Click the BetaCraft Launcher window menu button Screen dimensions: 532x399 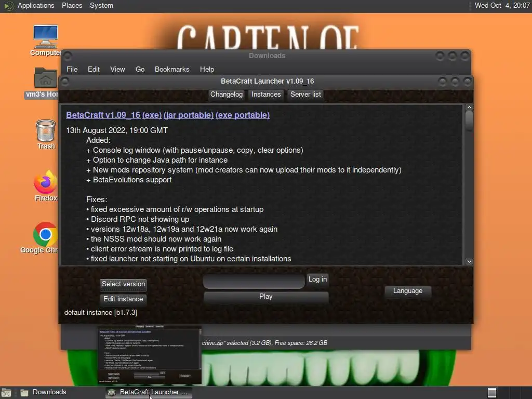click(x=65, y=82)
